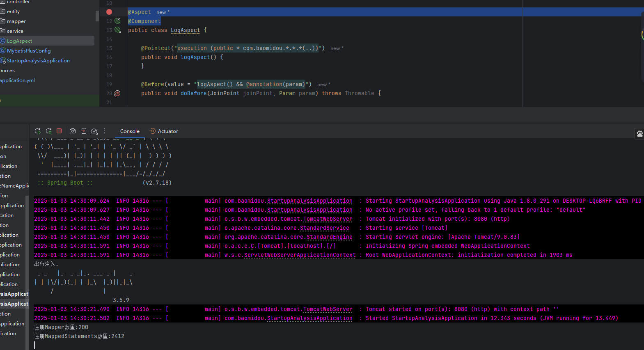
Task: Toggle the red breakpoint at @Aspect line
Action: coord(109,12)
